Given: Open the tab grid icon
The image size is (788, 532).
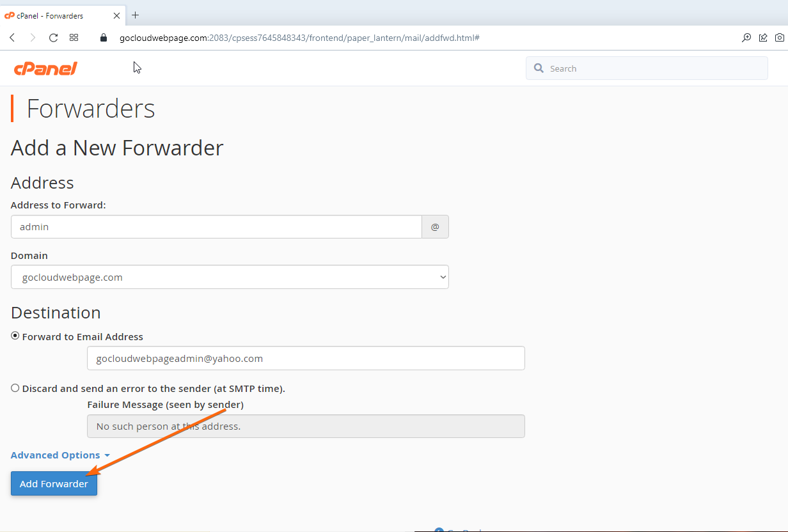Looking at the screenshot, I should click(x=74, y=38).
